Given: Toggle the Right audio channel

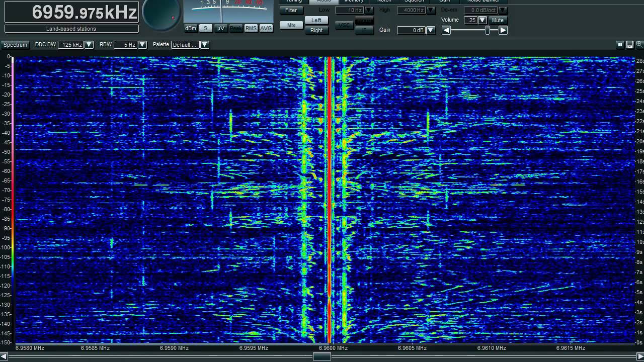Looking at the screenshot, I should coord(316,30).
